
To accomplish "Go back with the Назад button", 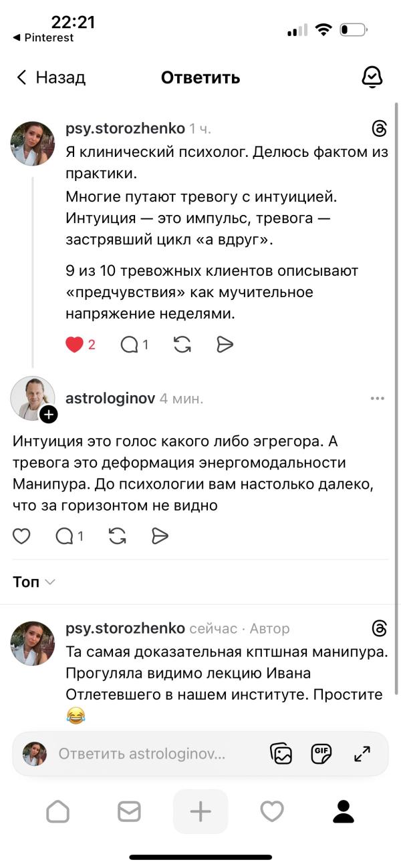I will click(x=51, y=77).
